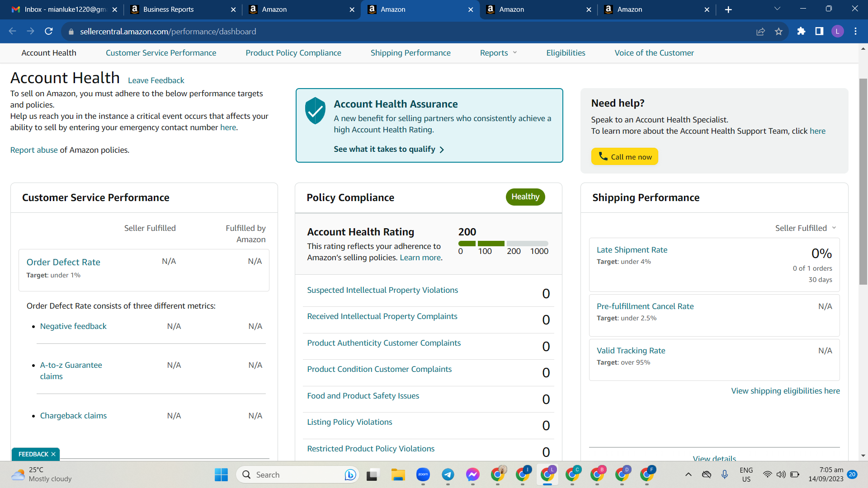The image size is (868, 488).
Task: Reload the Seller Central page
Action: coord(49,31)
